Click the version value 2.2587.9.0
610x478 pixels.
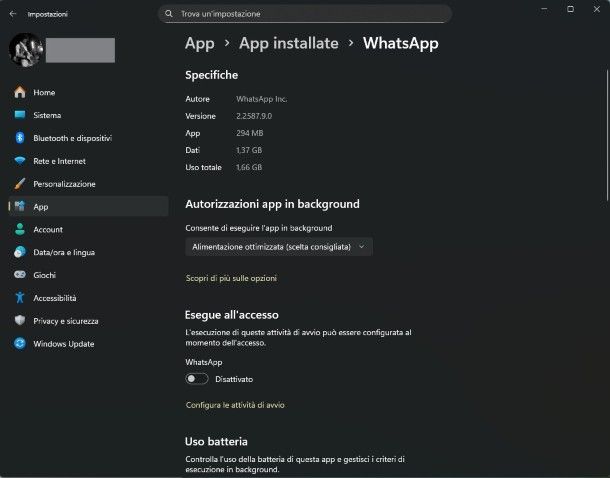(x=254, y=116)
